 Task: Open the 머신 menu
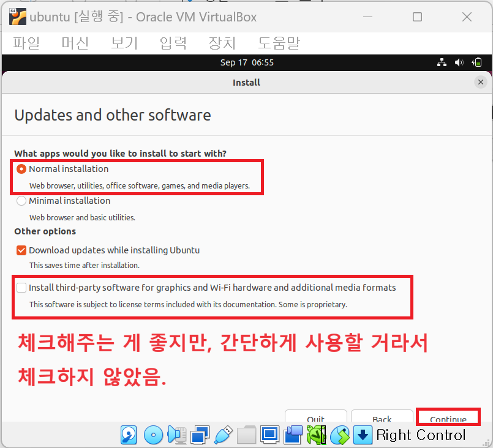pyautogui.click(x=75, y=43)
